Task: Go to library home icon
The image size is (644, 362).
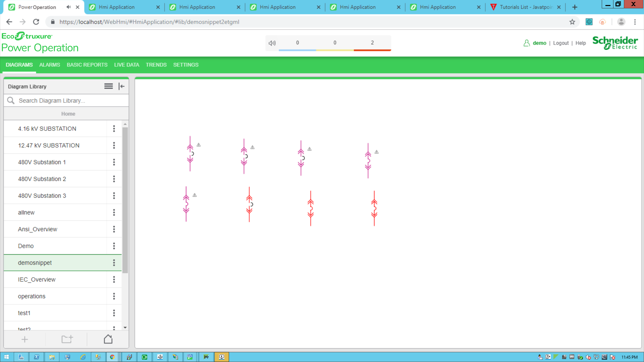Action: point(108,339)
